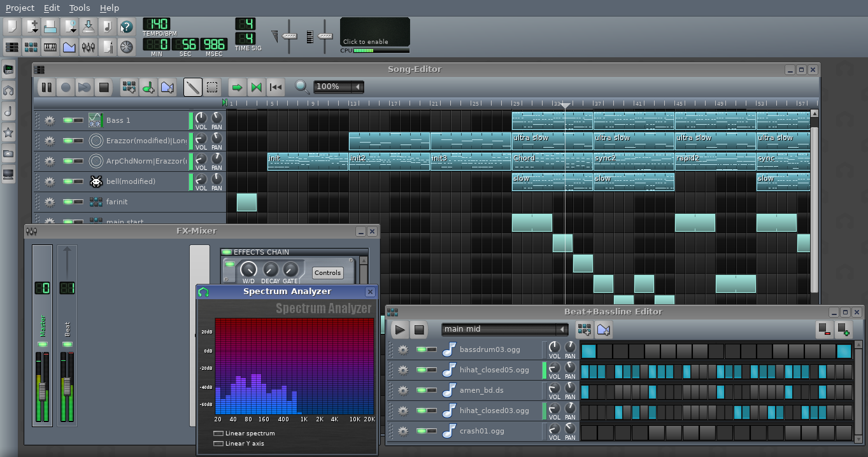Screen dimensions: 868x457
Task: Click the master pitch slider
Action: tap(325, 36)
